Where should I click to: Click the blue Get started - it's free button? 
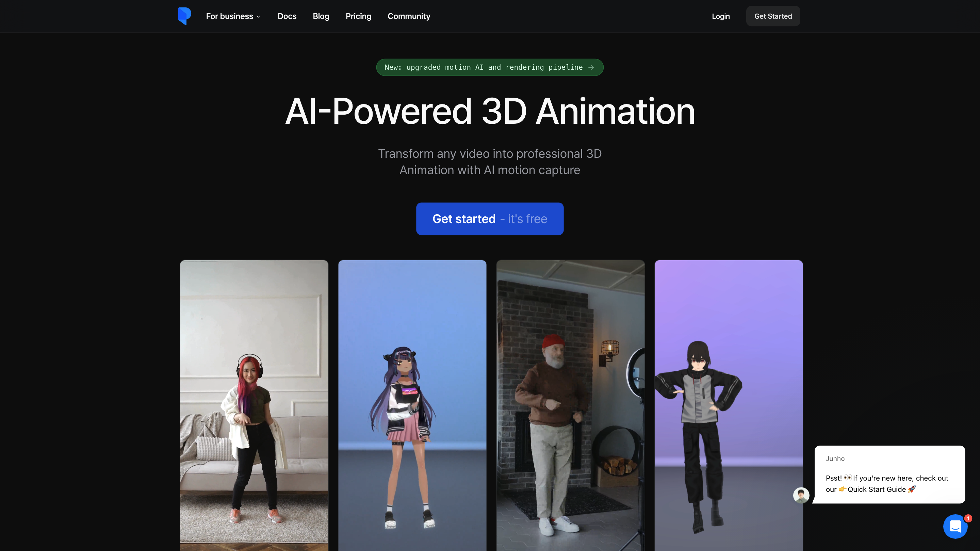(x=490, y=219)
